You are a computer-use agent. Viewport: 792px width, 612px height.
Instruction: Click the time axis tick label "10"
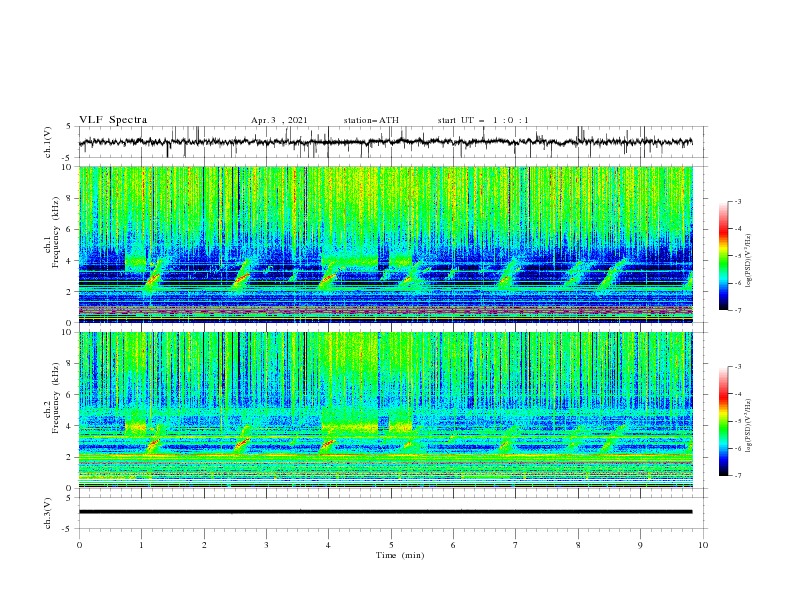[703, 545]
